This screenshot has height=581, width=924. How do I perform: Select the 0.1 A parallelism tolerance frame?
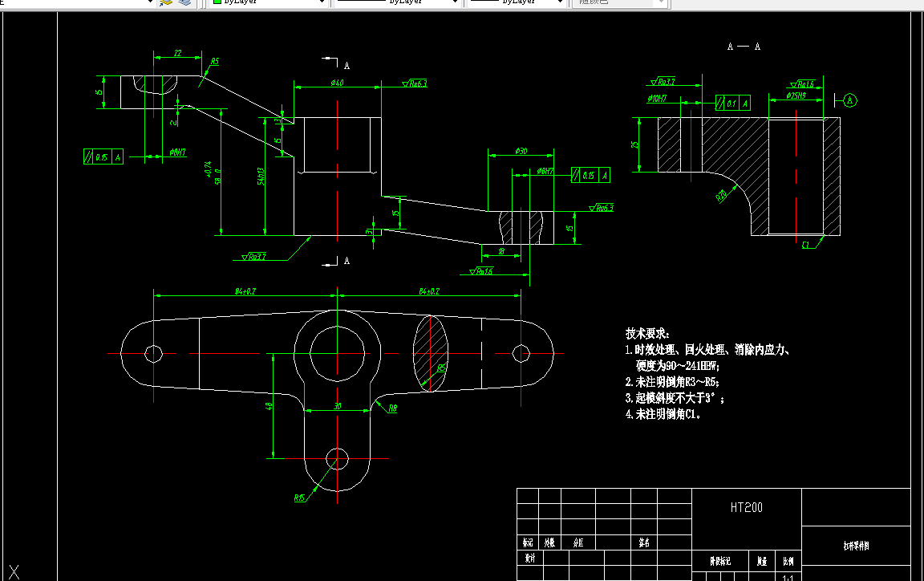732,103
